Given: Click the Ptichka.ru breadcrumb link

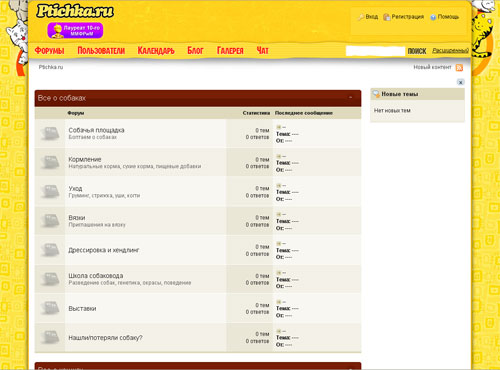Looking at the screenshot, I should [51, 67].
